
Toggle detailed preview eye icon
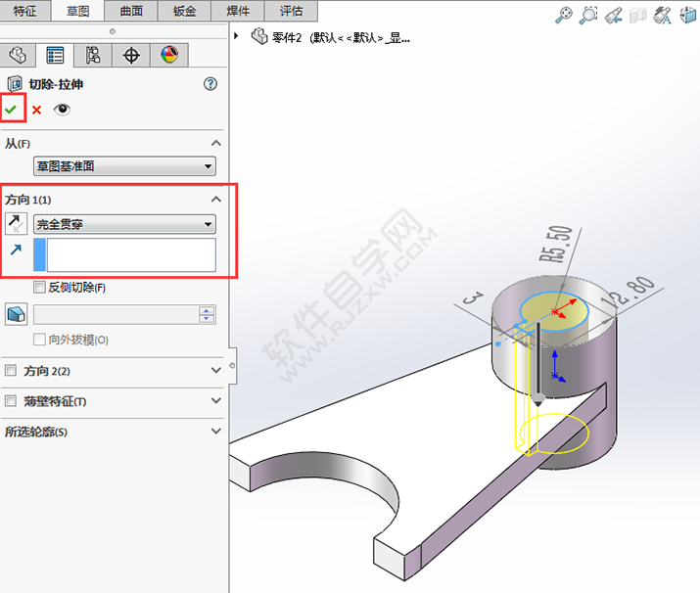point(62,110)
